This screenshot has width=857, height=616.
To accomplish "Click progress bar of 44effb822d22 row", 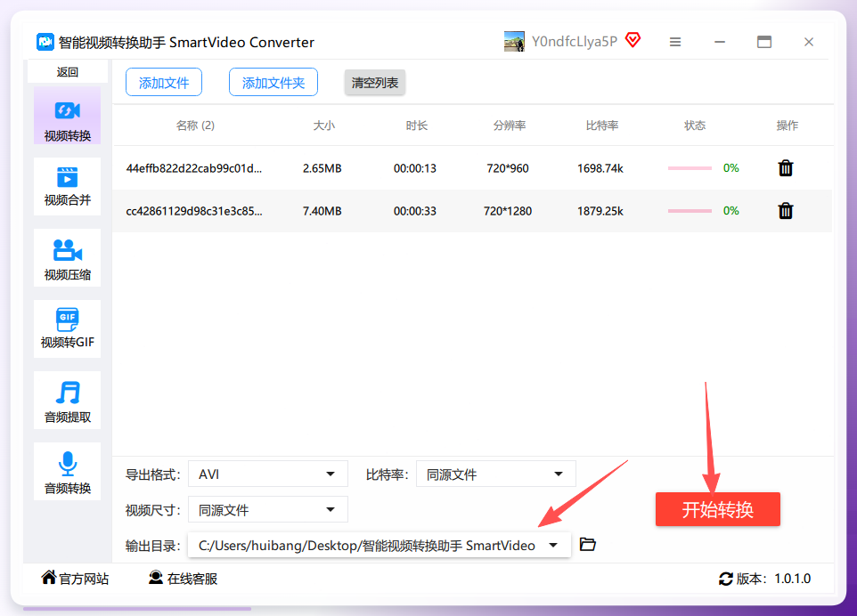I will 690,168.
